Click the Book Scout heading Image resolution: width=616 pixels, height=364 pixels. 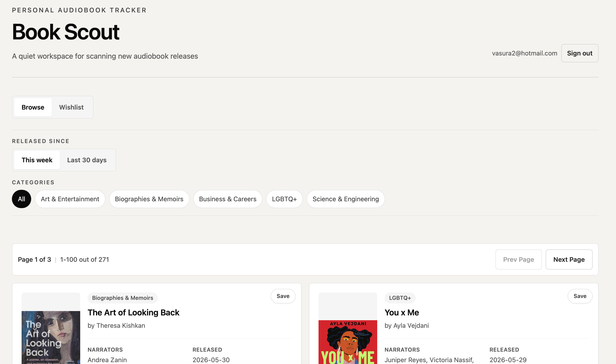66,32
